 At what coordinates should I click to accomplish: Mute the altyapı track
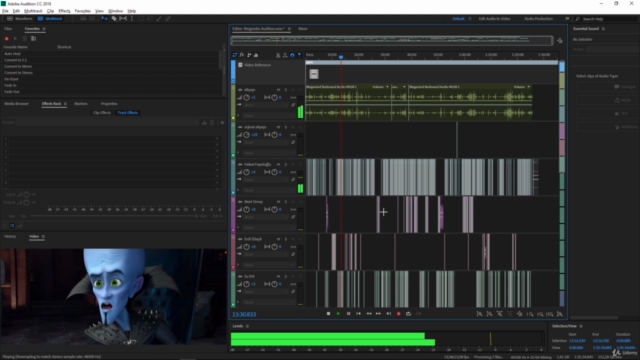click(x=278, y=90)
